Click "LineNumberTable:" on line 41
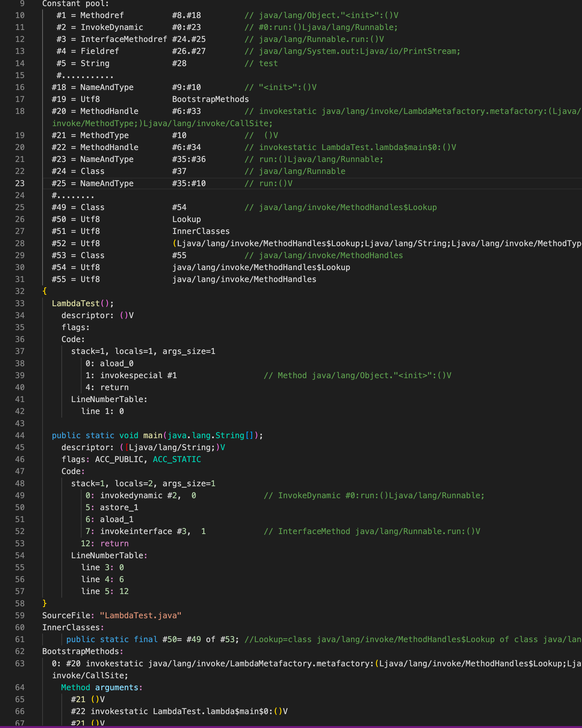Viewport: 582px width, 728px height. click(109, 400)
